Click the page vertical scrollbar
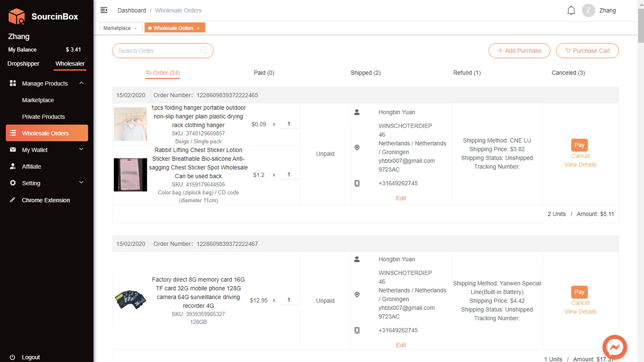Screen dimensions: 644x362 (641, 24)
